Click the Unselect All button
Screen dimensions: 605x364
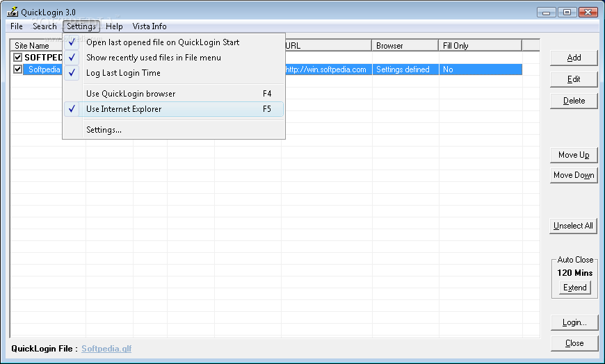(574, 226)
